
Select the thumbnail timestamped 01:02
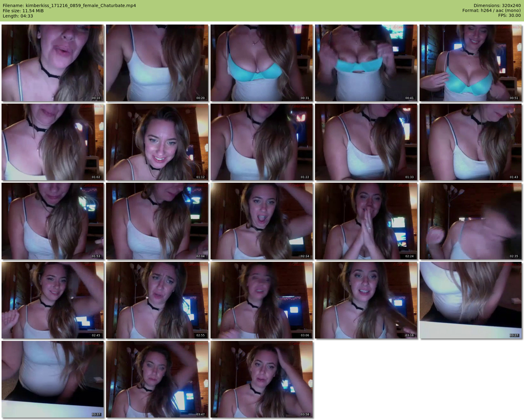[52, 142]
